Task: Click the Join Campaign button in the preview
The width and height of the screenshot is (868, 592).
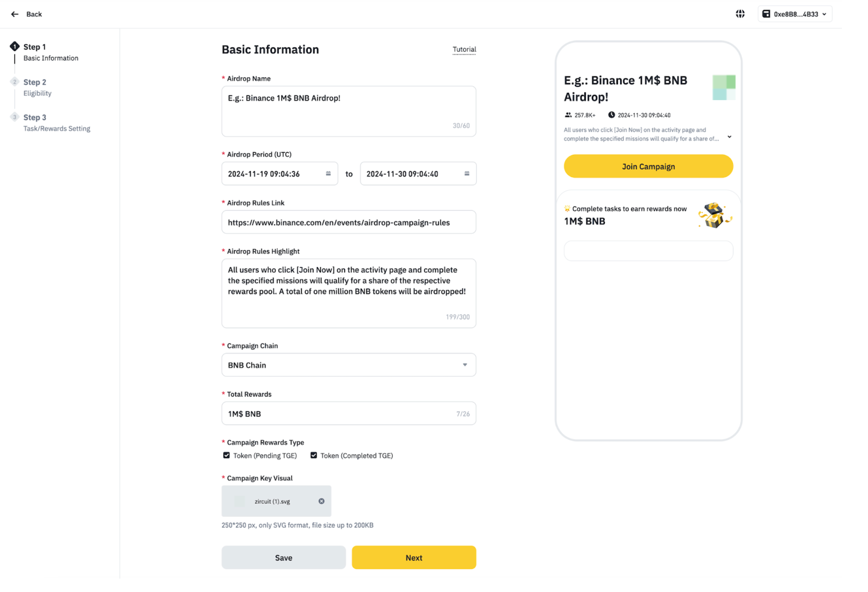Action: (x=648, y=166)
